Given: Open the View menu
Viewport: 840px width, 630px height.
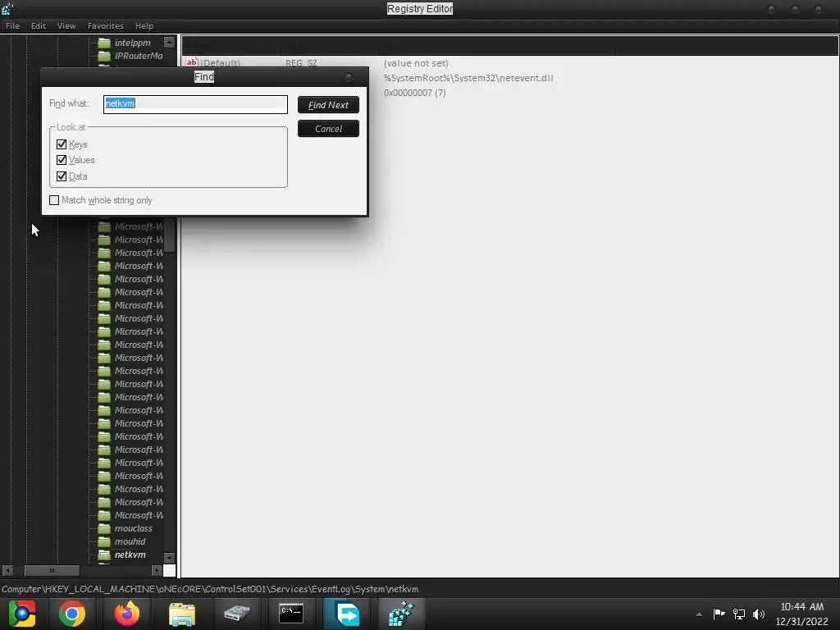Looking at the screenshot, I should tap(66, 25).
